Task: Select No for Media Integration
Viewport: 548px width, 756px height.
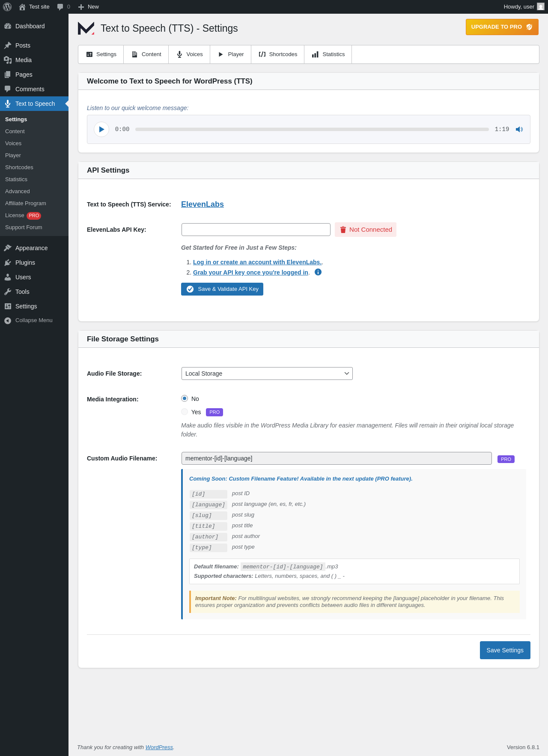Action: tap(185, 398)
